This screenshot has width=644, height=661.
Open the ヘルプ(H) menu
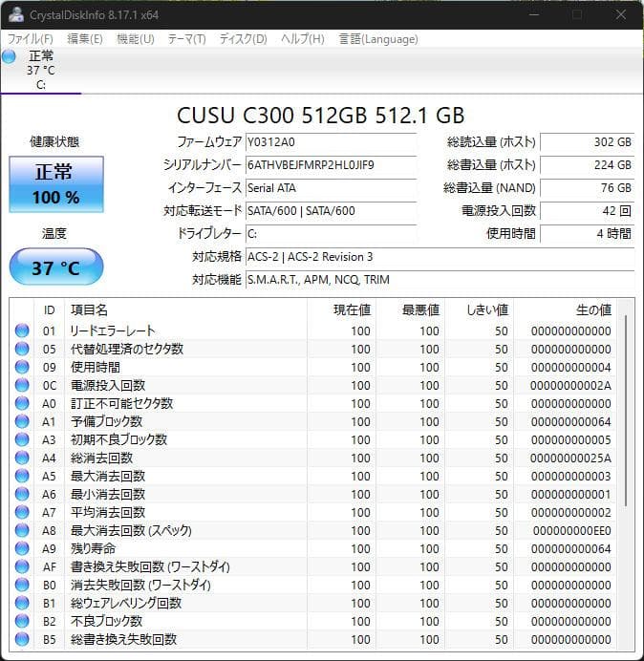coord(303,39)
